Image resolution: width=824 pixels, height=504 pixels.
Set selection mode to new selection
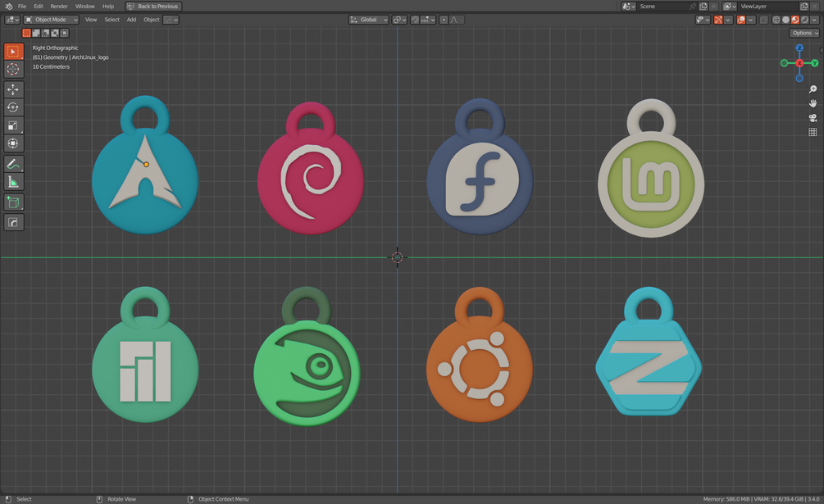click(x=26, y=33)
